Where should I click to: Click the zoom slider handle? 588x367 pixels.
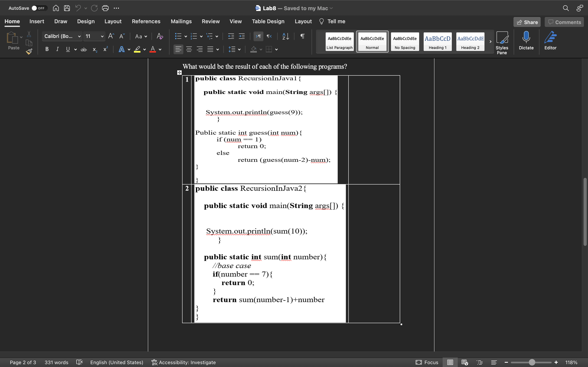pos(532,362)
